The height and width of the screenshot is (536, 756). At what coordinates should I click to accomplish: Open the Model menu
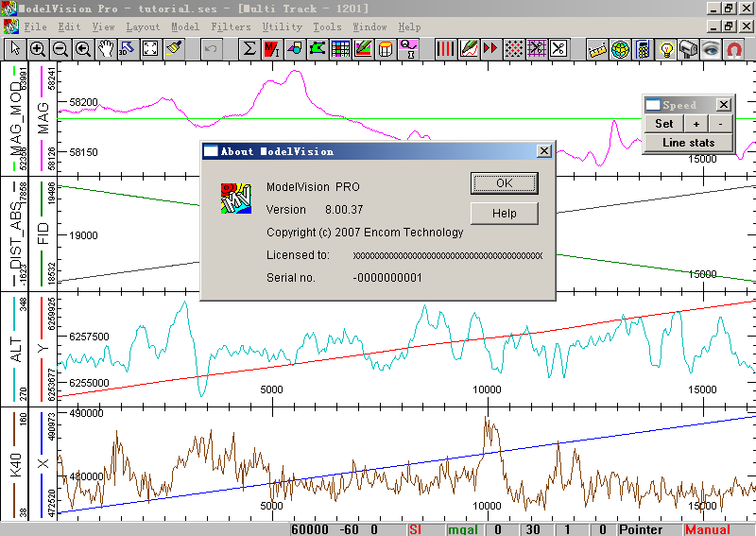pos(185,27)
